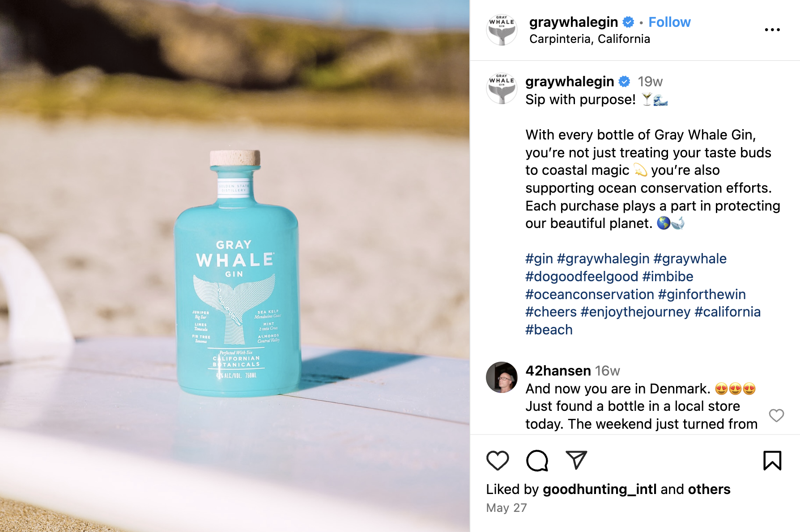This screenshot has height=532, width=800.
Task: Open the #oceanconservation hashtag
Action: tap(590, 294)
